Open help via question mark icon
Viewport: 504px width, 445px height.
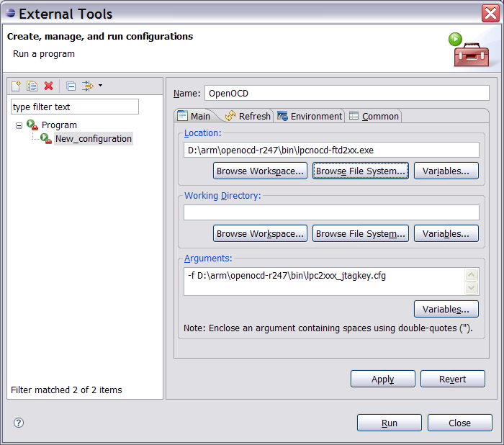pos(19,423)
